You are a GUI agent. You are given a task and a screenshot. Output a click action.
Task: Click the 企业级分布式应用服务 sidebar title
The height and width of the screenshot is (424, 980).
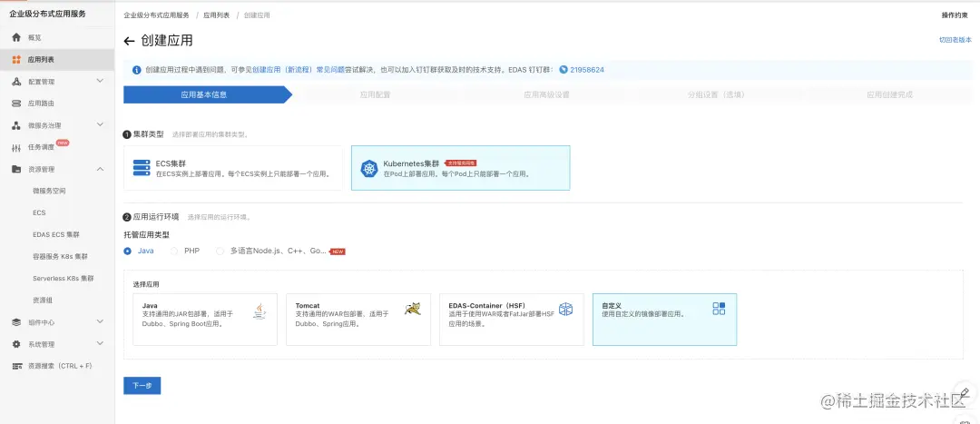47,14
